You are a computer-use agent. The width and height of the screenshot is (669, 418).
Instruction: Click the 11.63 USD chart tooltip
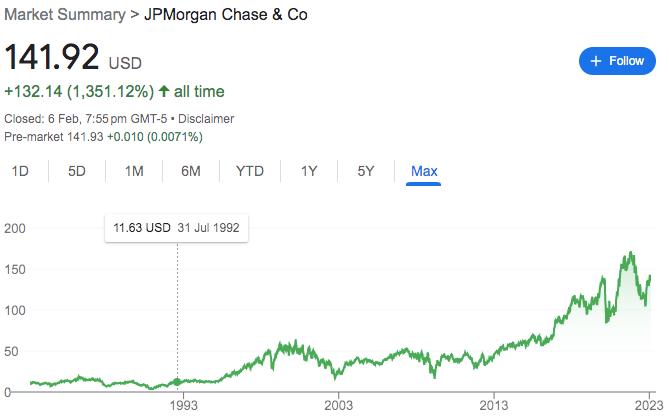[x=177, y=228]
